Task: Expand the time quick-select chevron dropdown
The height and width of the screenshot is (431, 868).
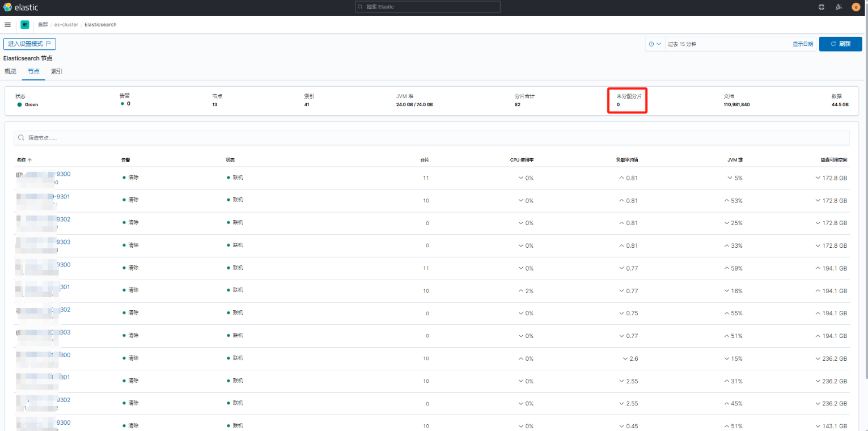Action: pyautogui.click(x=658, y=44)
